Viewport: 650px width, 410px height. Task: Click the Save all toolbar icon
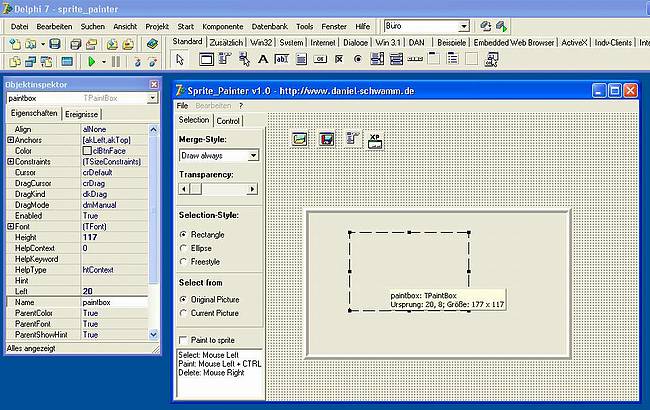pyautogui.click(x=75, y=44)
